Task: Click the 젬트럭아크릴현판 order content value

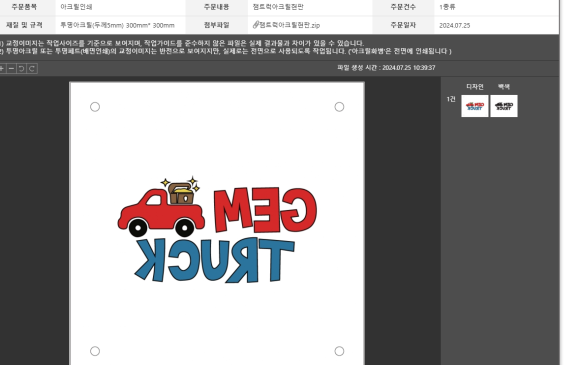Action: (x=278, y=7)
